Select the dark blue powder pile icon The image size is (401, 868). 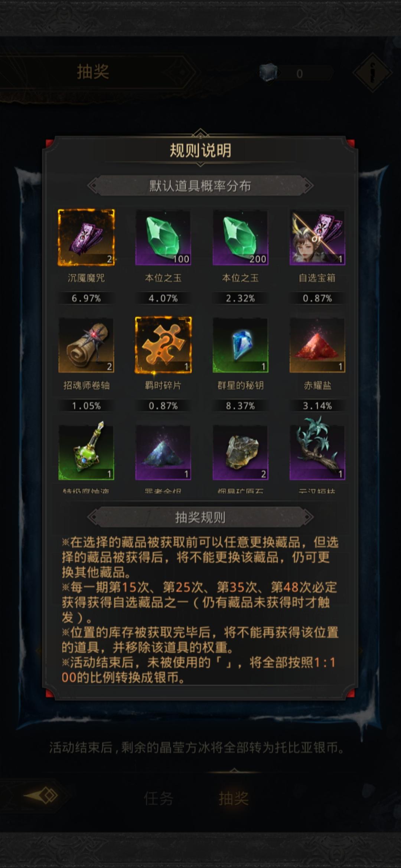pyautogui.click(x=163, y=452)
